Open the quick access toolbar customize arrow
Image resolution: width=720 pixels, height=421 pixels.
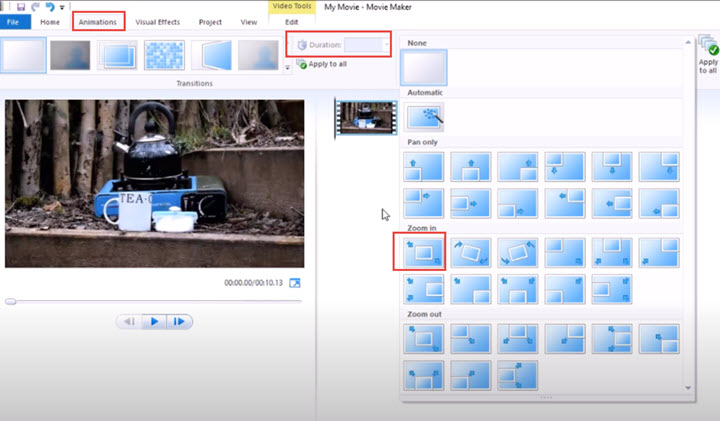pos(62,7)
